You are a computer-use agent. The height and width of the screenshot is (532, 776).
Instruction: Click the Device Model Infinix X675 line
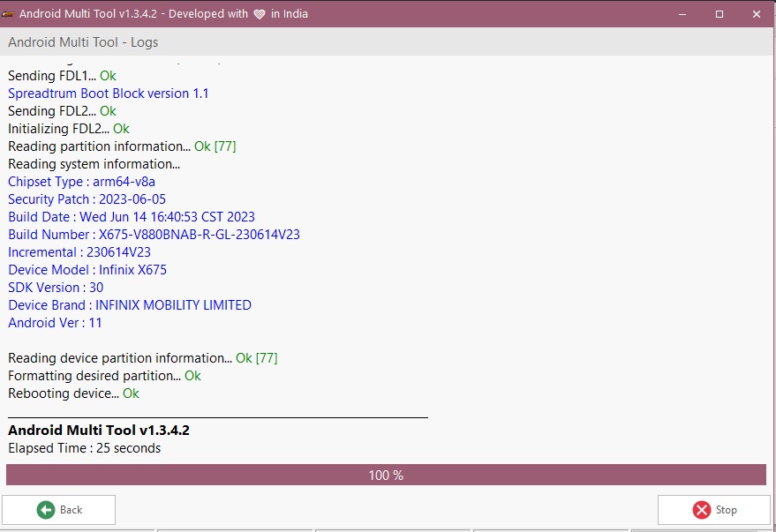87,270
